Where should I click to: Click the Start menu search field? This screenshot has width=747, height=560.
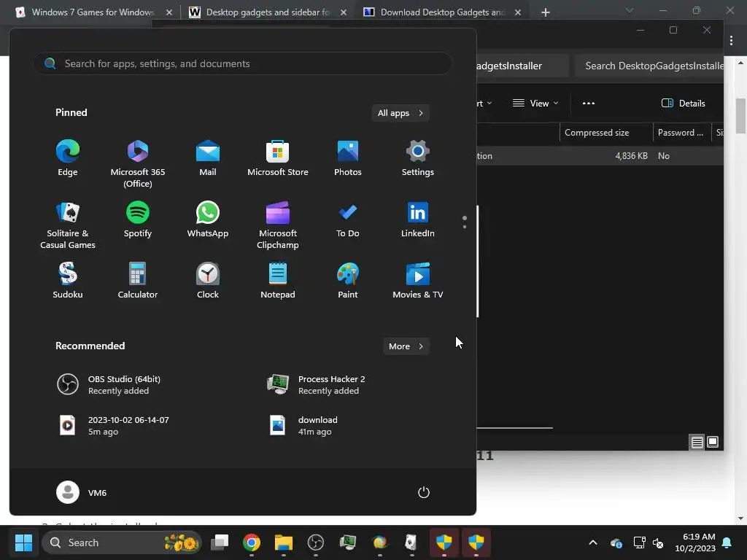click(243, 63)
